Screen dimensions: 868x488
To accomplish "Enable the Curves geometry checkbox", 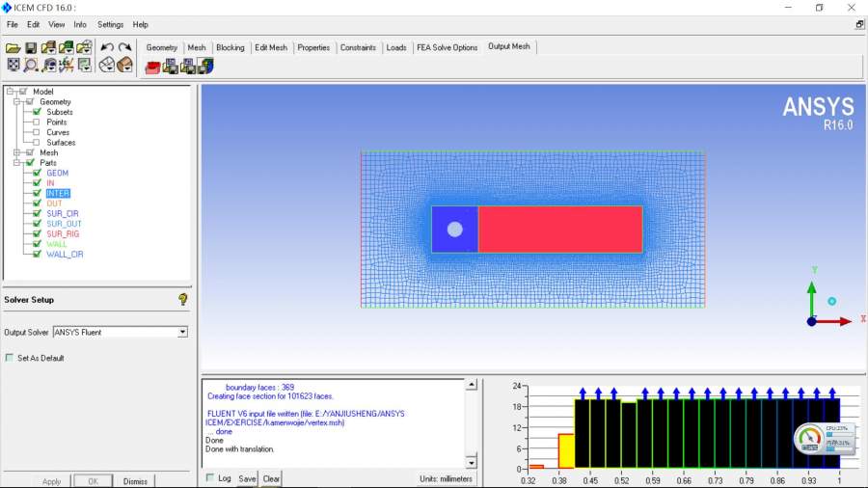I will coord(37,132).
